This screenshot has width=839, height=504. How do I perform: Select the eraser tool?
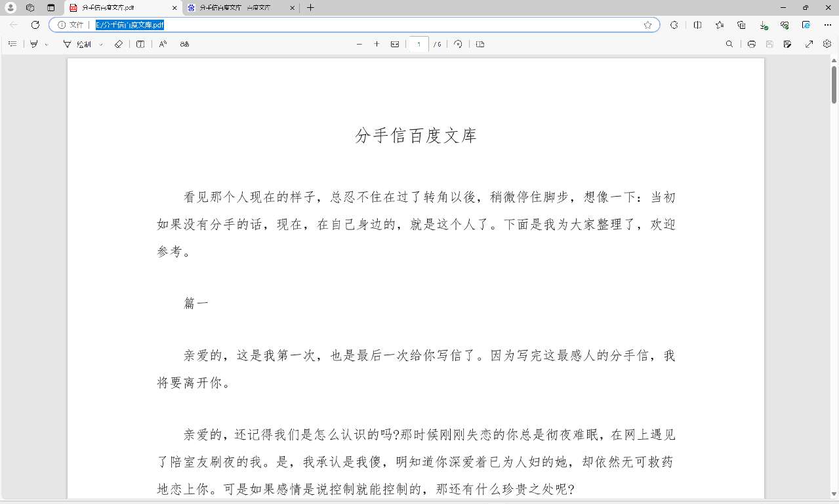coord(118,44)
